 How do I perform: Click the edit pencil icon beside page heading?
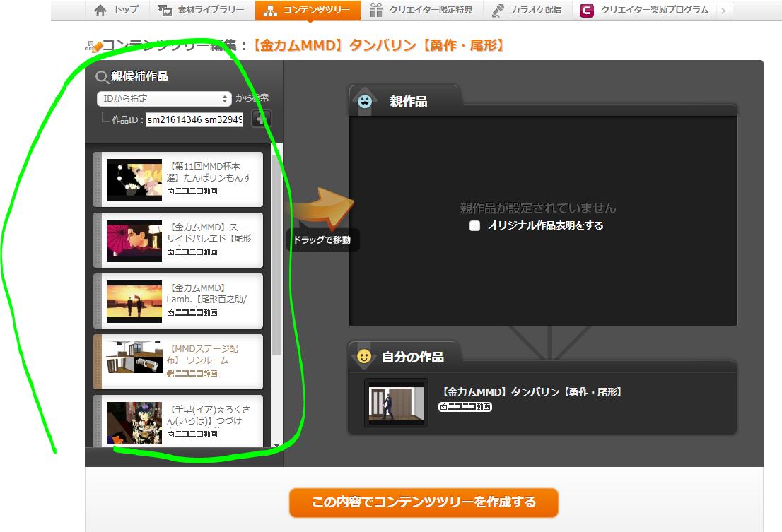point(94,47)
